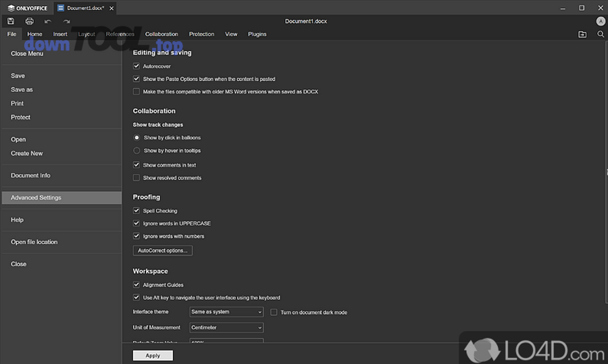Apply the advanced settings changes
The height and width of the screenshot is (364, 608).
(153, 355)
